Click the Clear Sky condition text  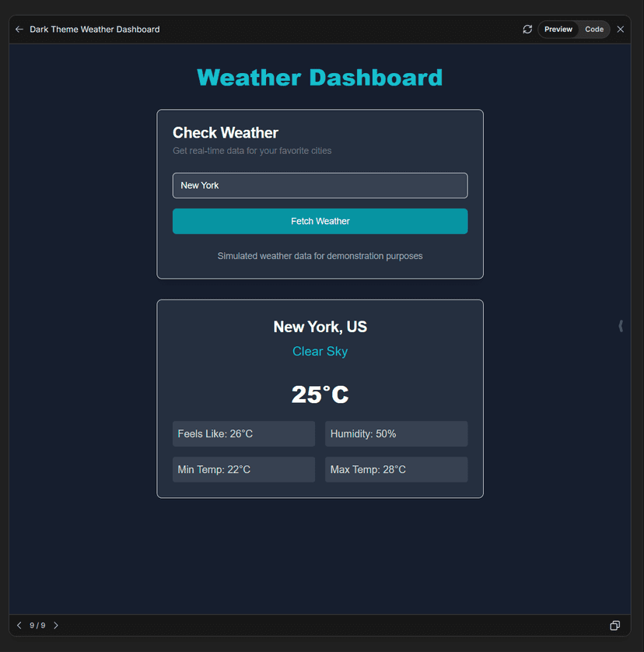point(320,352)
